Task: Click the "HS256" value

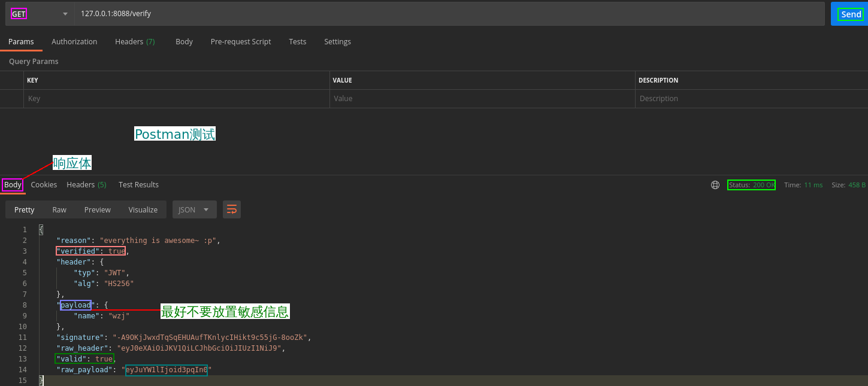Action: pyautogui.click(x=119, y=284)
